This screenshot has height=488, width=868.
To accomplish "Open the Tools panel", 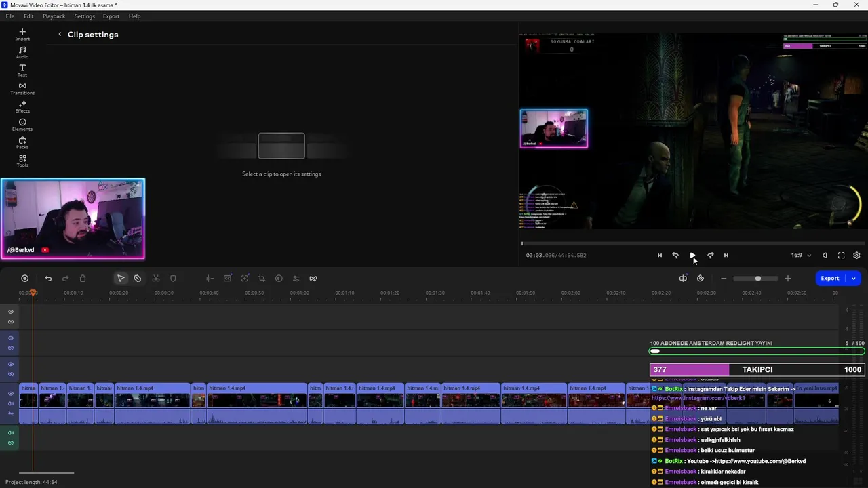I will pyautogui.click(x=22, y=161).
